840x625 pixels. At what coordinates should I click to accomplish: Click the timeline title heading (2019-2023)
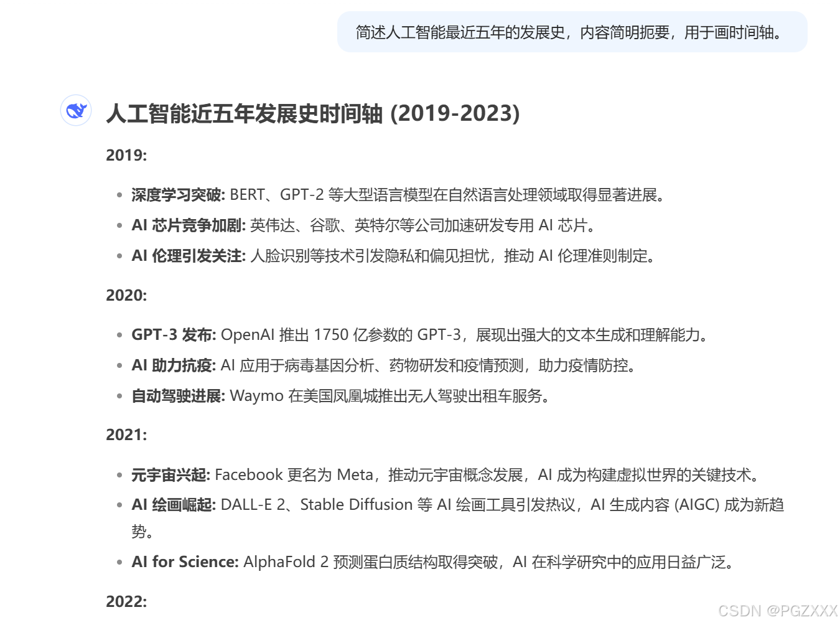(x=313, y=113)
